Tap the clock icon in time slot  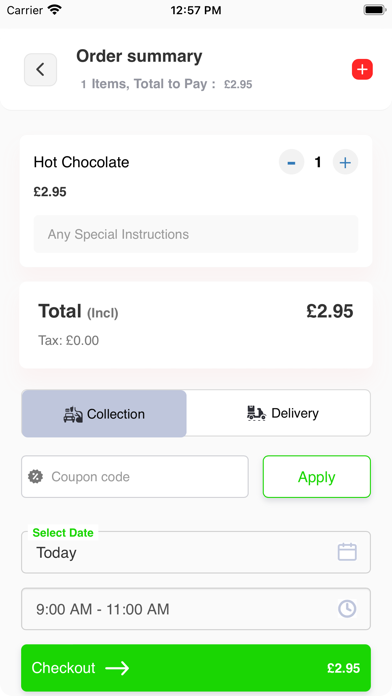[x=347, y=609]
